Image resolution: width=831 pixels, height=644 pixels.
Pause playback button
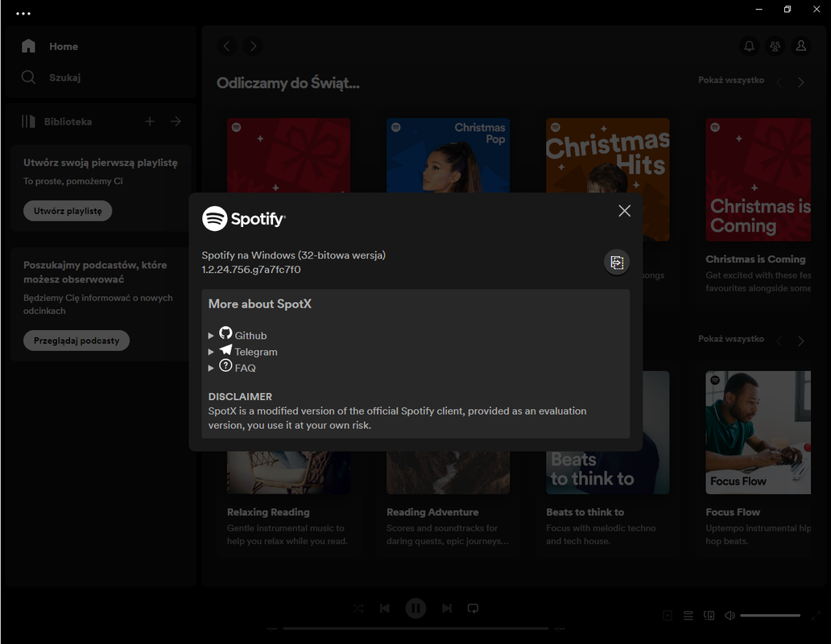click(x=415, y=609)
